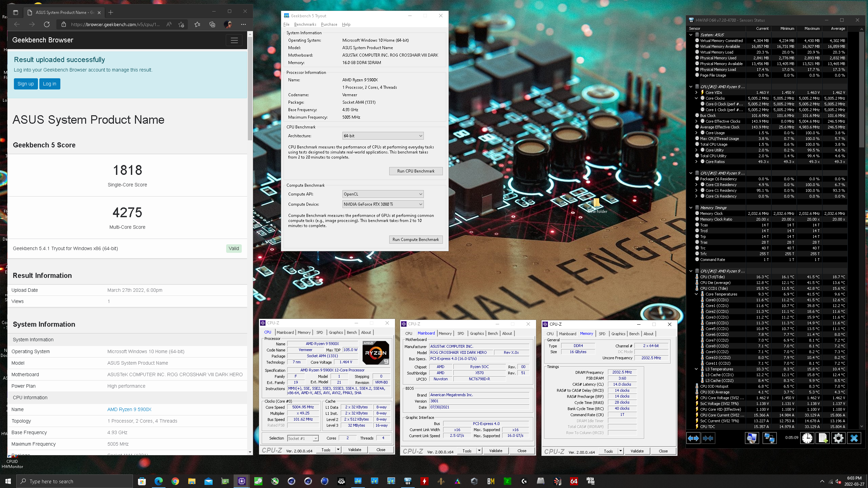This screenshot has height=488, width=868.
Task: Click the read aloud icon in address bar
Action: pos(169,24)
